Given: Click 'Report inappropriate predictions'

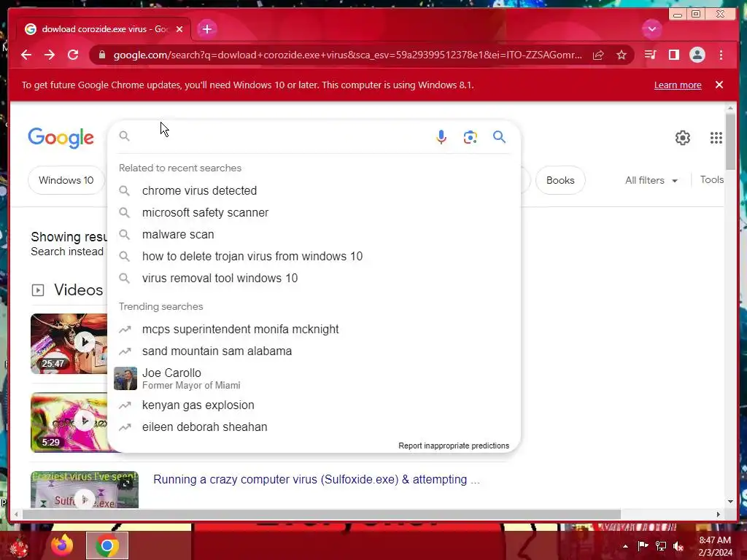Looking at the screenshot, I should (454, 446).
